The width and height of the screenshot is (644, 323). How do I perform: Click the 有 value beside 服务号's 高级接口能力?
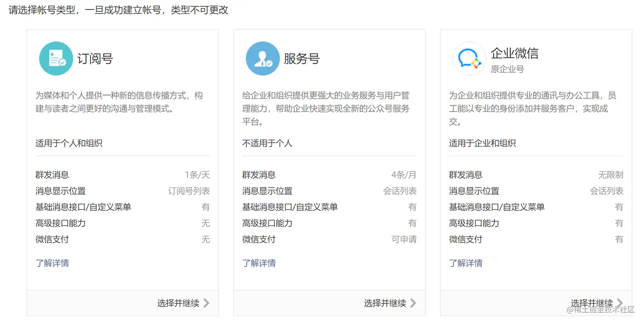(412, 223)
